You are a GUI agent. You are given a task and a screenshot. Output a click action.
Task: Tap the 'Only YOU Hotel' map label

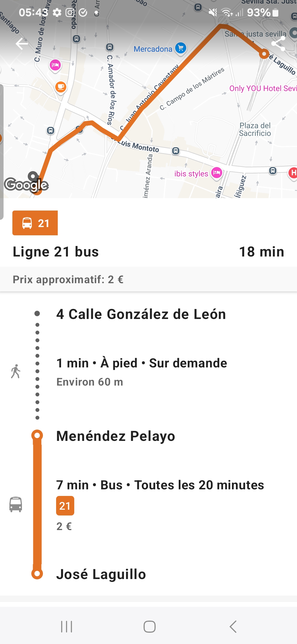click(x=263, y=88)
